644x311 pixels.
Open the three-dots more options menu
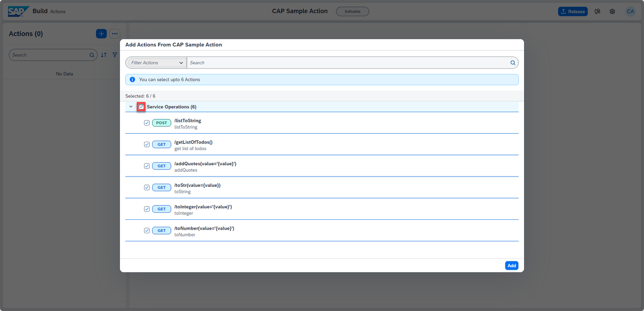point(115,34)
